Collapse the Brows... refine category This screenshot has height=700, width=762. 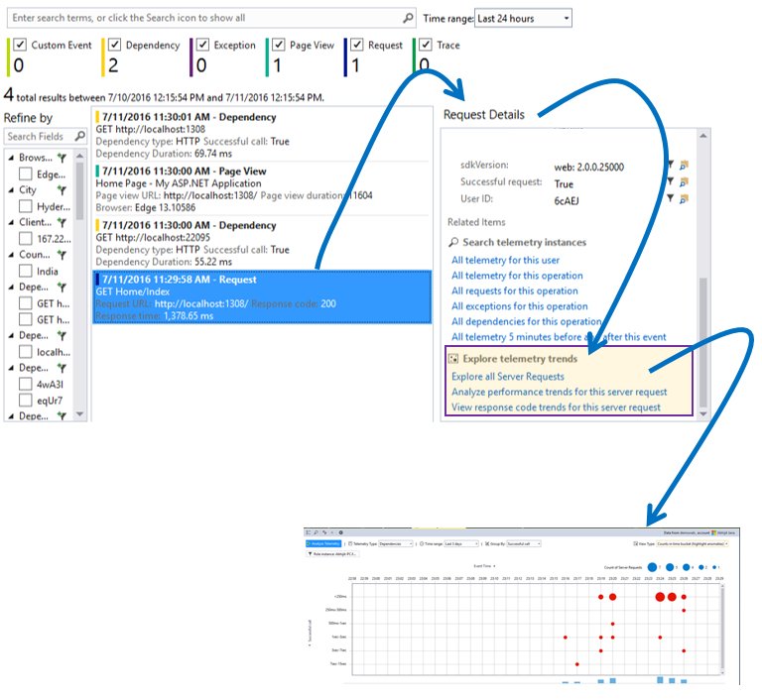point(11,158)
